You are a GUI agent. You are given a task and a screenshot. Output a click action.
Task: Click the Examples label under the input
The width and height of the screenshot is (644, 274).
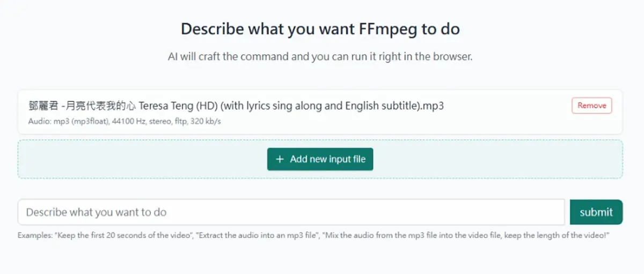point(34,235)
